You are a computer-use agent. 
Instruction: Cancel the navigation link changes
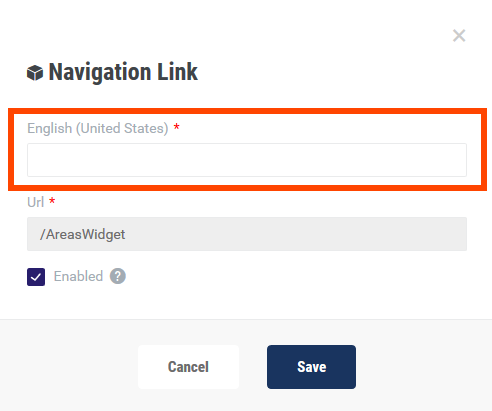click(188, 367)
